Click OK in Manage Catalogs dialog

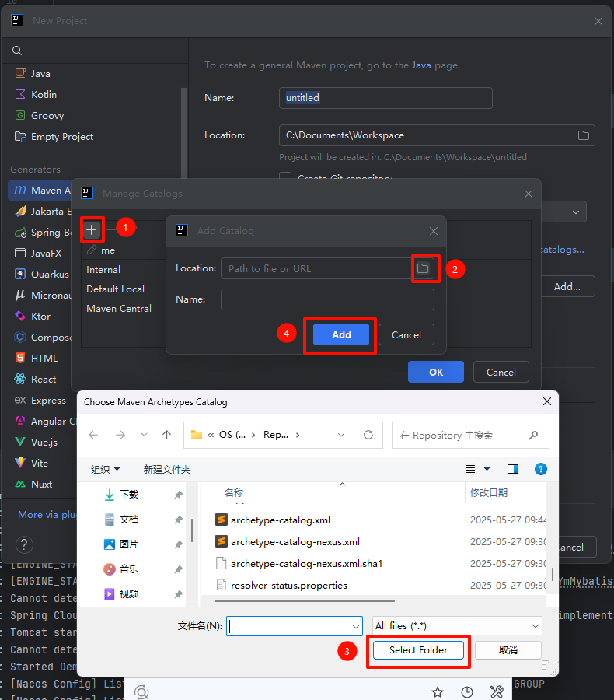pos(436,372)
